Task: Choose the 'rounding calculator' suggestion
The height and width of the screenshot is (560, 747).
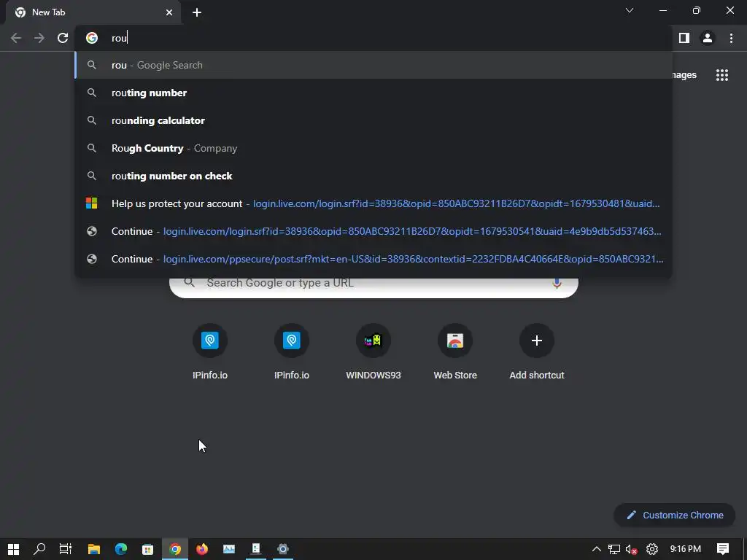Action: point(373,120)
